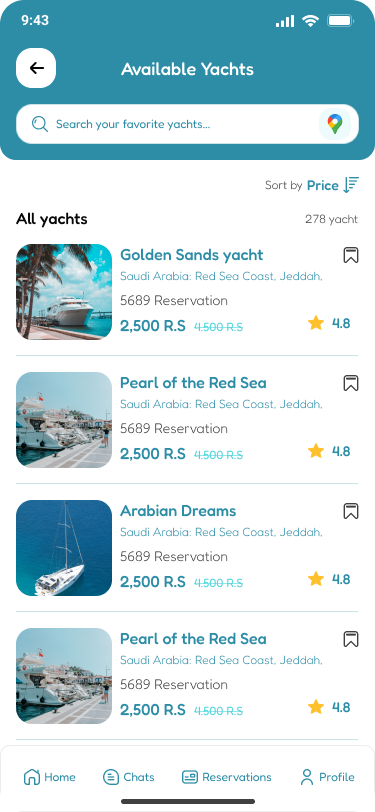Save the last Pearl of the Red Sea listing
Screen dimensions: 375x812
[351, 639]
